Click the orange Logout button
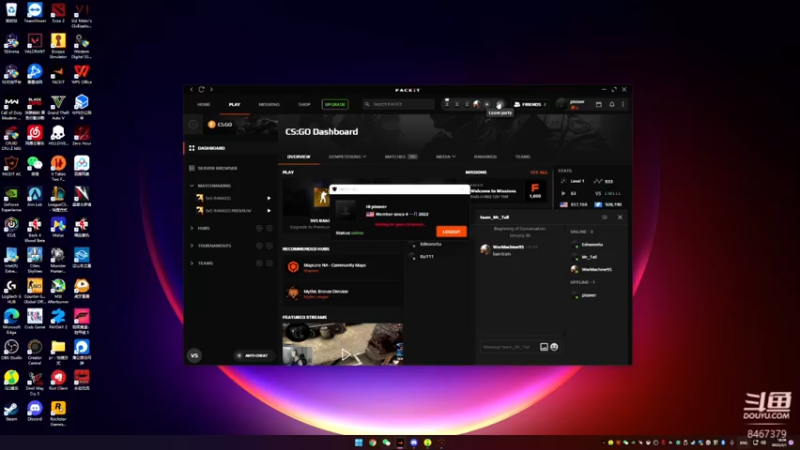This screenshot has height=450, width=800. click(451, 232)
